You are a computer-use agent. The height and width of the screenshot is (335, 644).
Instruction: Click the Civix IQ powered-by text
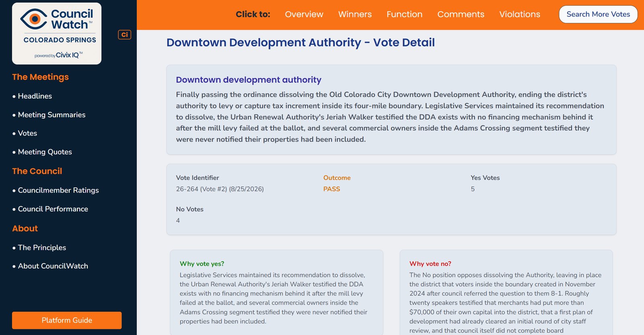[x=59, y=55]
